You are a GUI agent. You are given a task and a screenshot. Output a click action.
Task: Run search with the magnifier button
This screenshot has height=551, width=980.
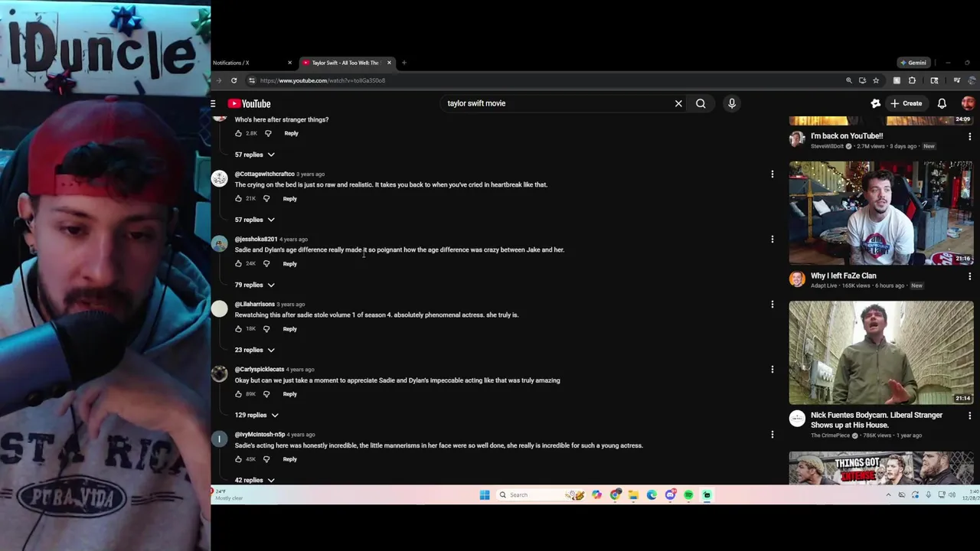pyautogui.click(x=701, y=103)
